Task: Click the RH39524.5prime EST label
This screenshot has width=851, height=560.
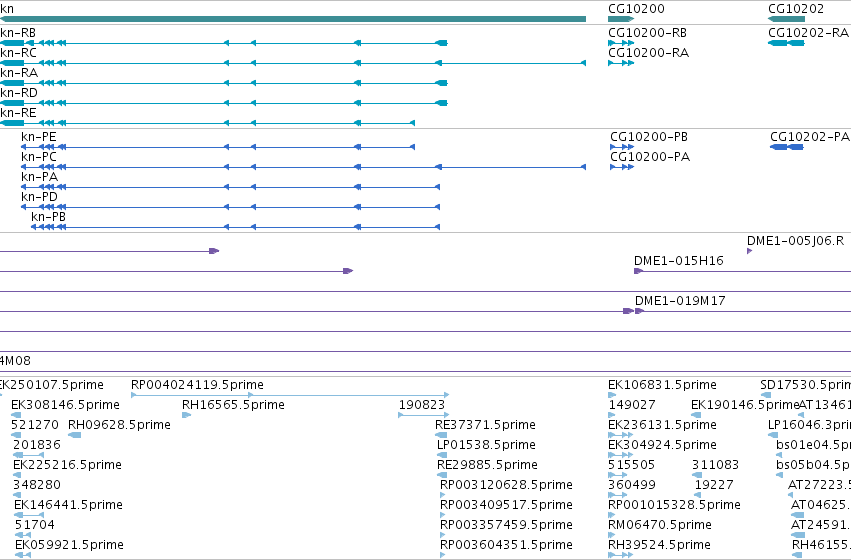Action: 659,545
